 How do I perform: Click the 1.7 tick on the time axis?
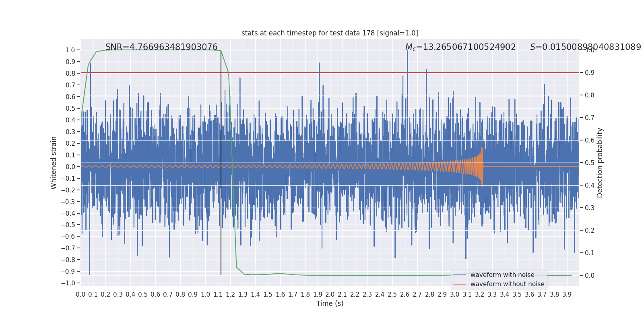[293, 295]
